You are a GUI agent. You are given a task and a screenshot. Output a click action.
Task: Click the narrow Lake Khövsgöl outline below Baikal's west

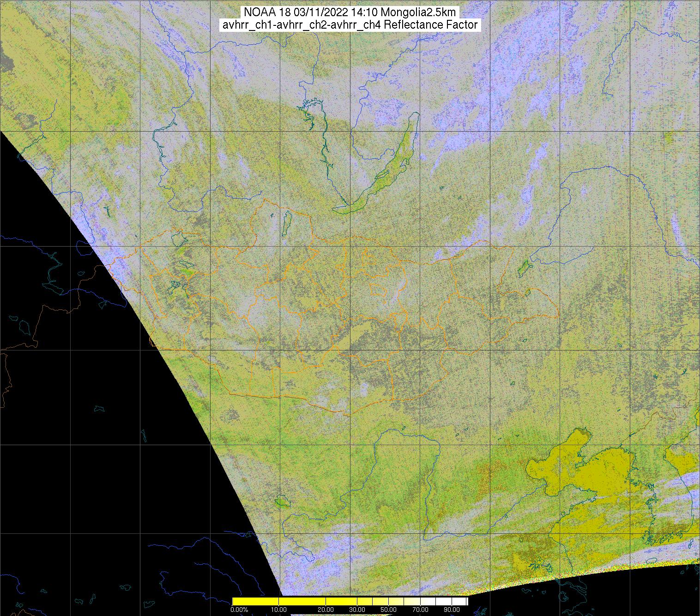pyautogui.click(x=287, y=221)
